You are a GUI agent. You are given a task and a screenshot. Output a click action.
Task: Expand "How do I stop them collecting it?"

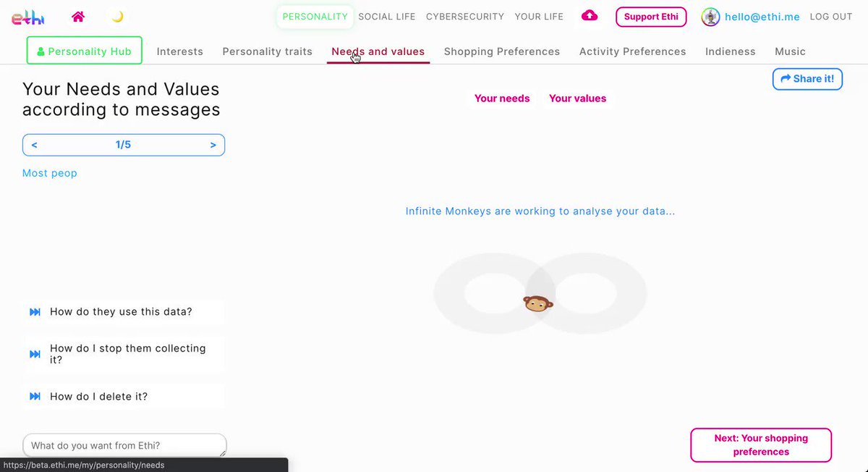[124, 354]
